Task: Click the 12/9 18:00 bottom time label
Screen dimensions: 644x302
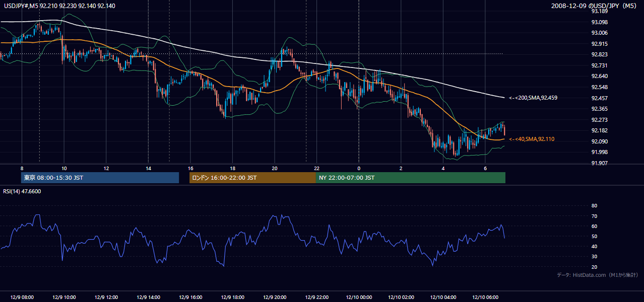Action: (232, 297)
